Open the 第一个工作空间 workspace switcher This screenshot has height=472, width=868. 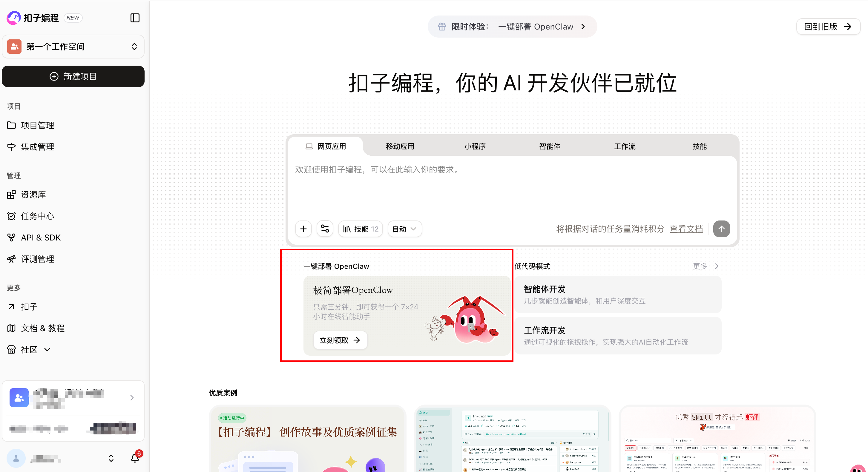pos(73,47)
